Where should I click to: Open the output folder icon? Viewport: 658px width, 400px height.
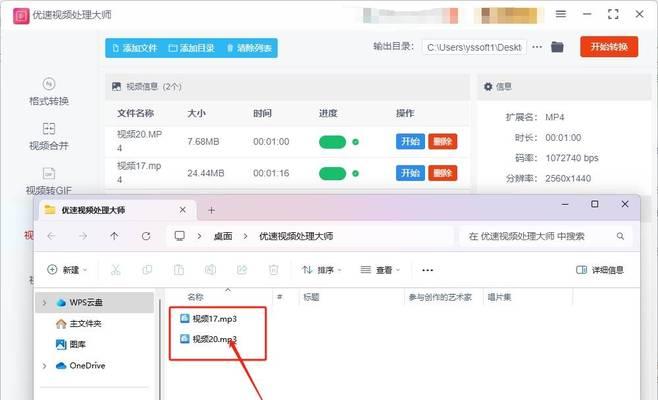[x=557, y=47]
